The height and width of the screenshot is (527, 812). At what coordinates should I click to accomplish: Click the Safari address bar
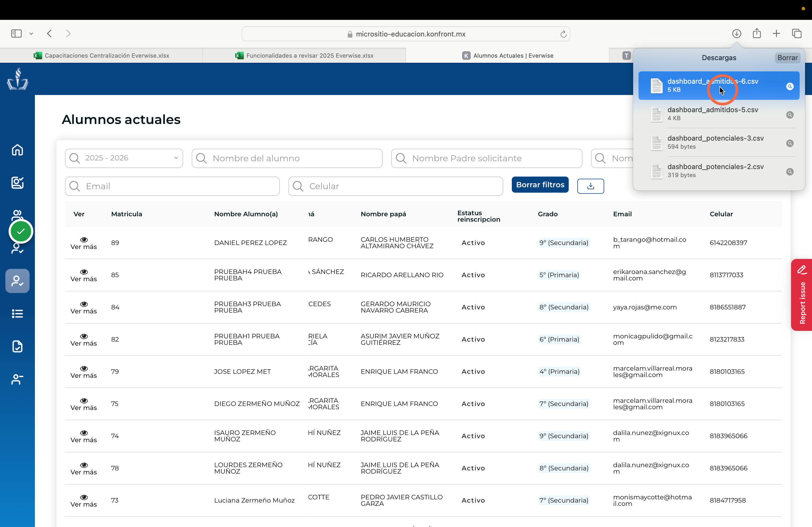(406, 34)
